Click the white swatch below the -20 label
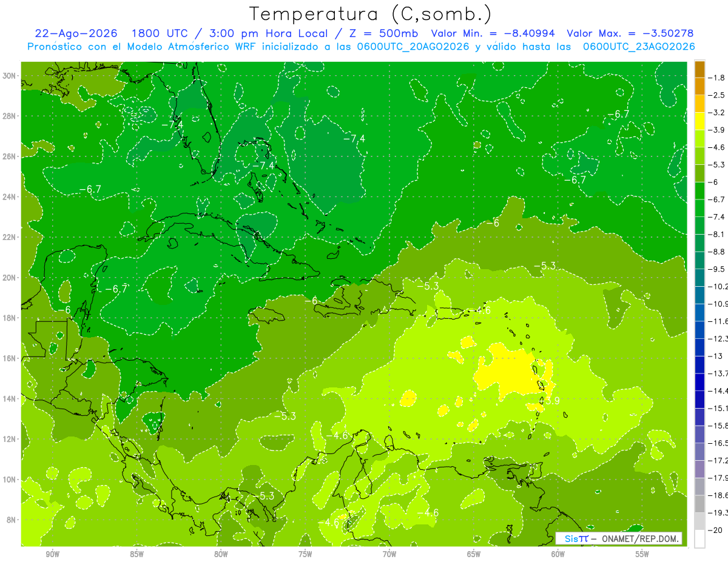The height and width of the screenshot is (562, 728). (x=699, y=538)
